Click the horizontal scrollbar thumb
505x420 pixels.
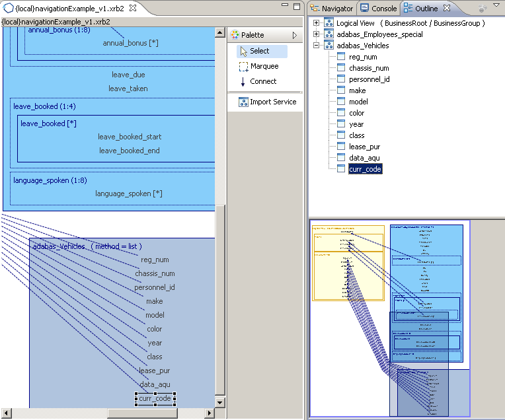click(142, 413)
